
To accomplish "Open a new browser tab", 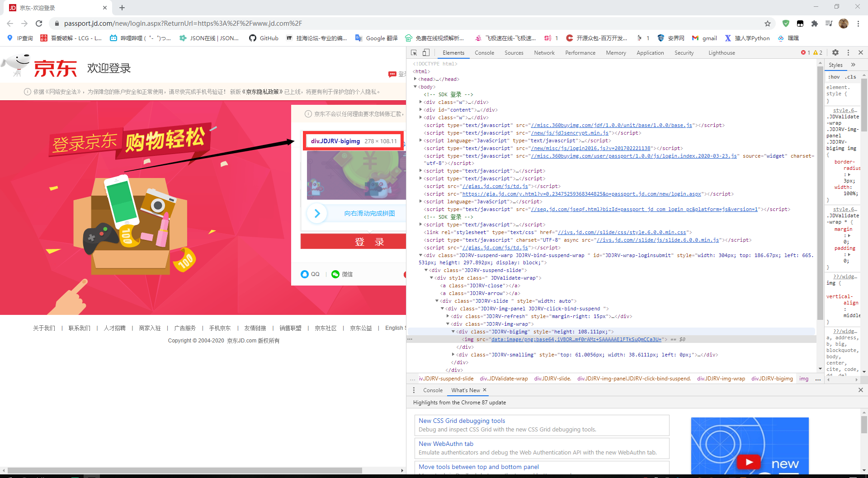I will 122,8.
